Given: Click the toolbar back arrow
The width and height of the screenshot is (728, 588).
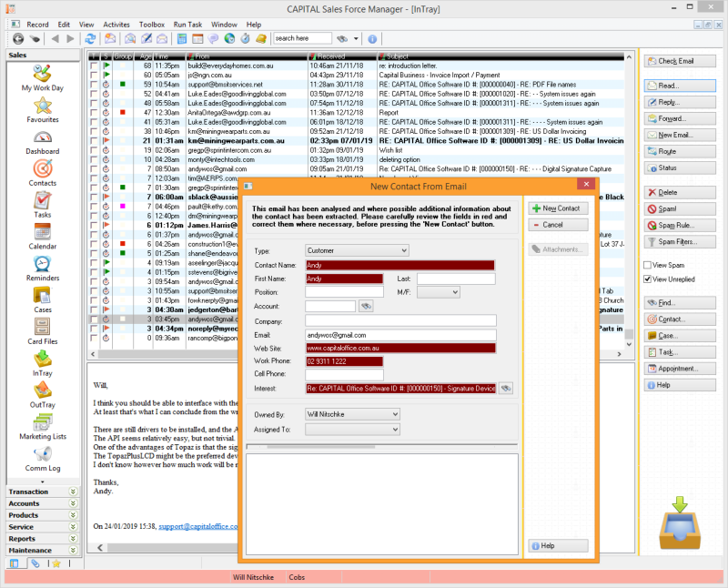Looking at the screenshot, I should tap(56, 38).
